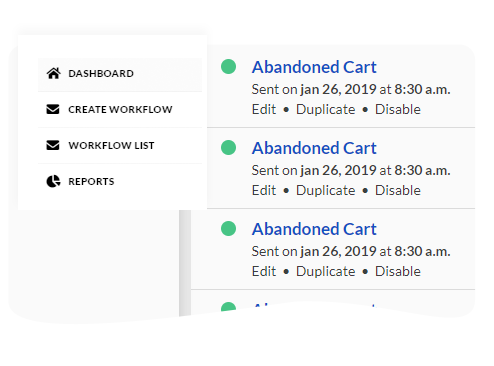Edit the first Abandoned Cart workflow
Viewport: 494px width, 366px height.
coord(264,109)
